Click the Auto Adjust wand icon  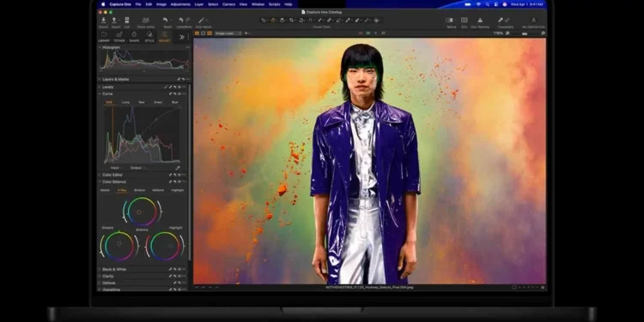click(201, 20)
